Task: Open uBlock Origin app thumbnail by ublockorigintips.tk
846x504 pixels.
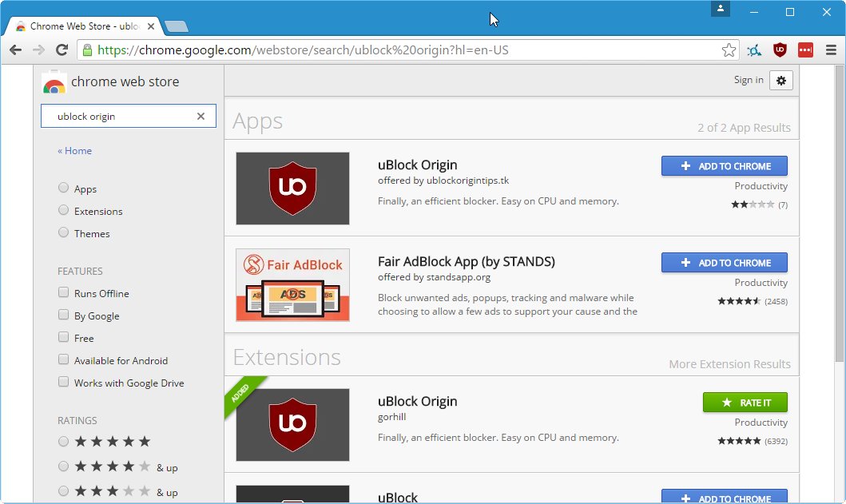Action: 292,189
